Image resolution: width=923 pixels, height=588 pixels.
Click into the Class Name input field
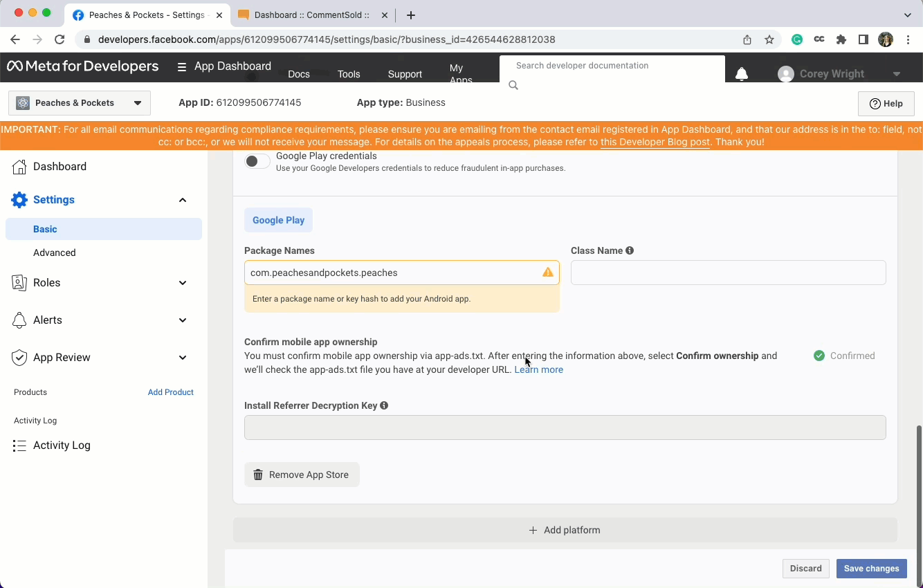point(728,273)
